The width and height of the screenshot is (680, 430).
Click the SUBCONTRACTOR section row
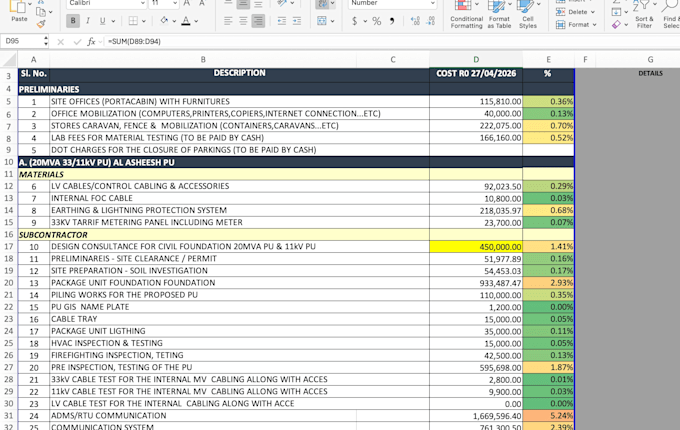point(296,235)
